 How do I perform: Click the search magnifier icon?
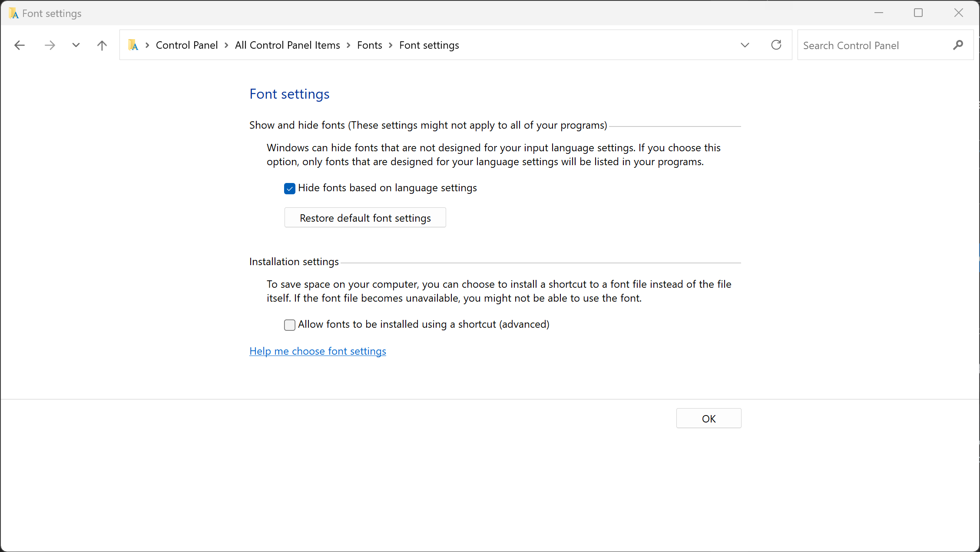coord(958,45)
